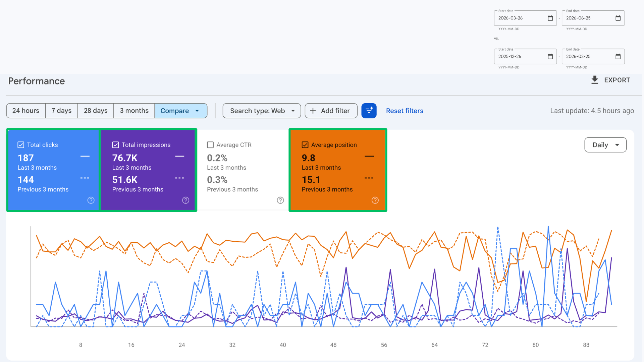The height and width of the screenshot is (362, 644).
Task: Select the 7 days range tab
Action: (62, 111)
